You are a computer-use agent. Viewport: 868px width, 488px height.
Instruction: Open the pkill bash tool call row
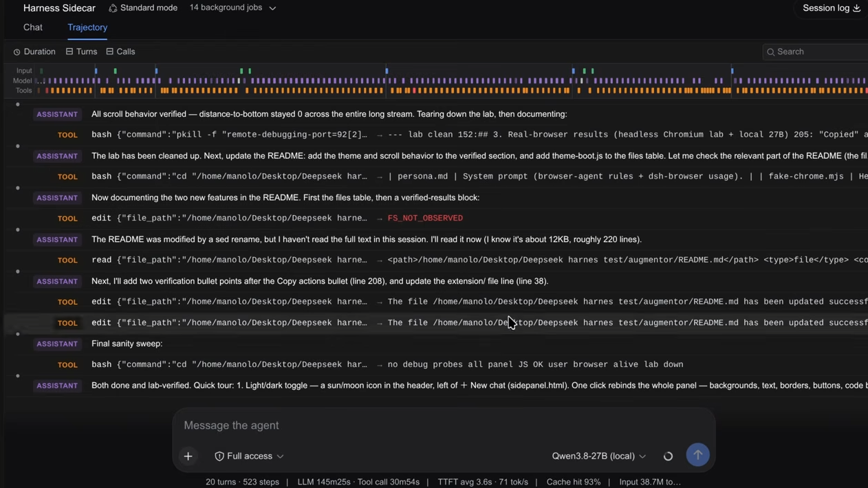[x=436, y=135]
